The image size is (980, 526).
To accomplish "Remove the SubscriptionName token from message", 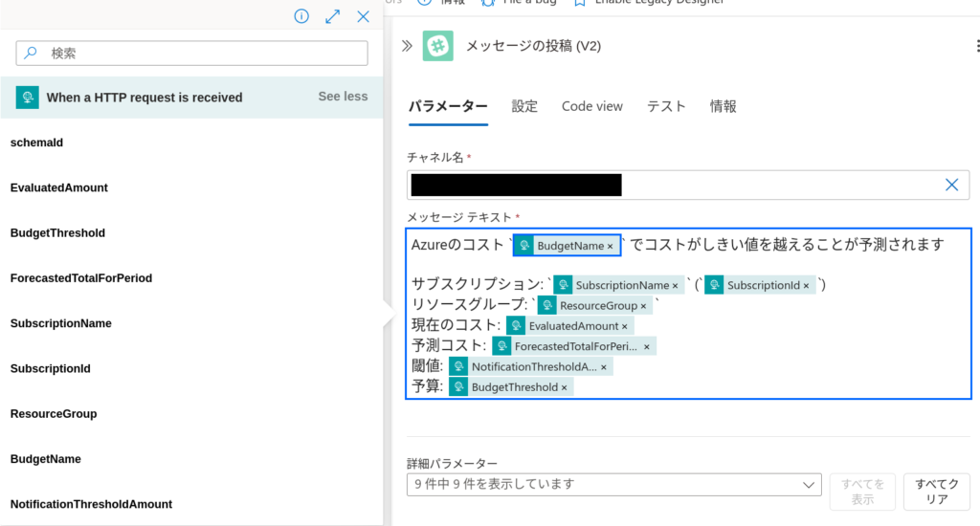I will (675, 286).
